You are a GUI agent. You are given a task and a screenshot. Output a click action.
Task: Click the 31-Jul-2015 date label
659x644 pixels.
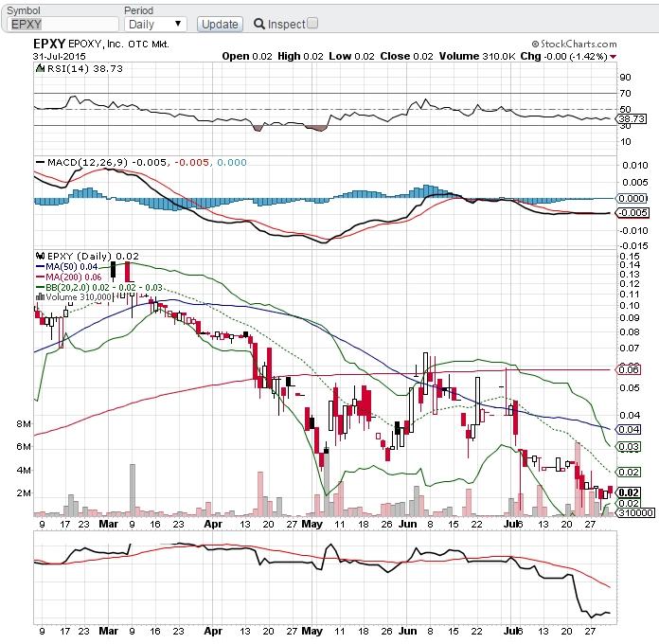pyautogui.click(x=60, y=56)
